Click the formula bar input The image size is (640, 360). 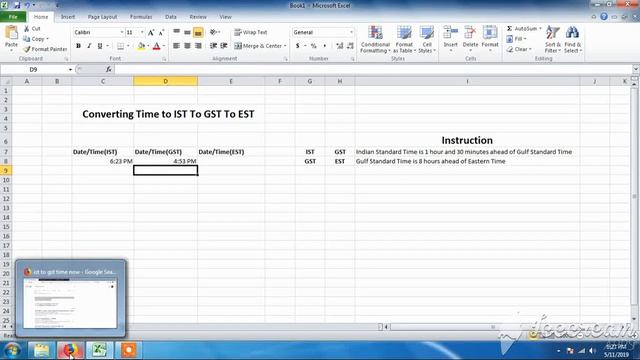point(373,69)
